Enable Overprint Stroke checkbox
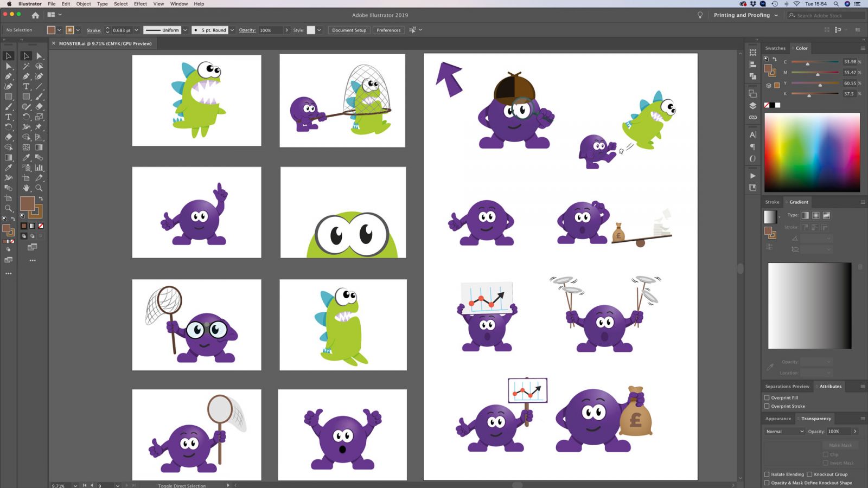The height and width of the screenshot is (488, 868). click(x=767, y=406)
